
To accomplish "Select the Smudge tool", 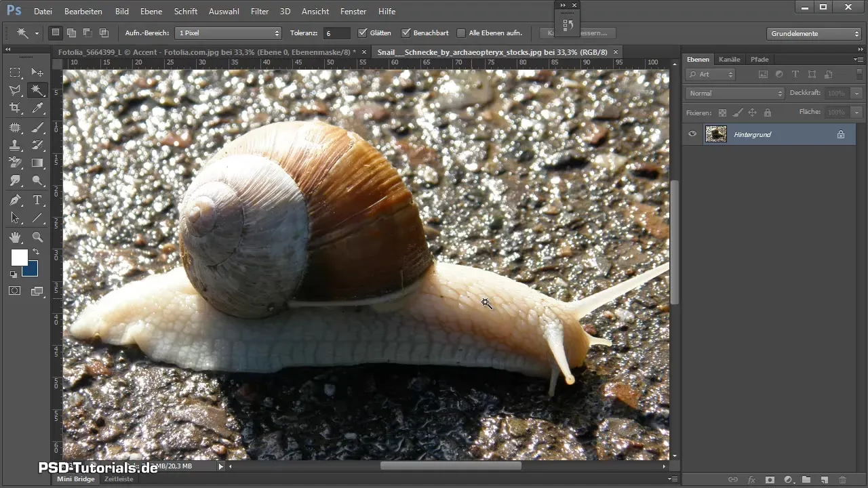I will [15, 180].
